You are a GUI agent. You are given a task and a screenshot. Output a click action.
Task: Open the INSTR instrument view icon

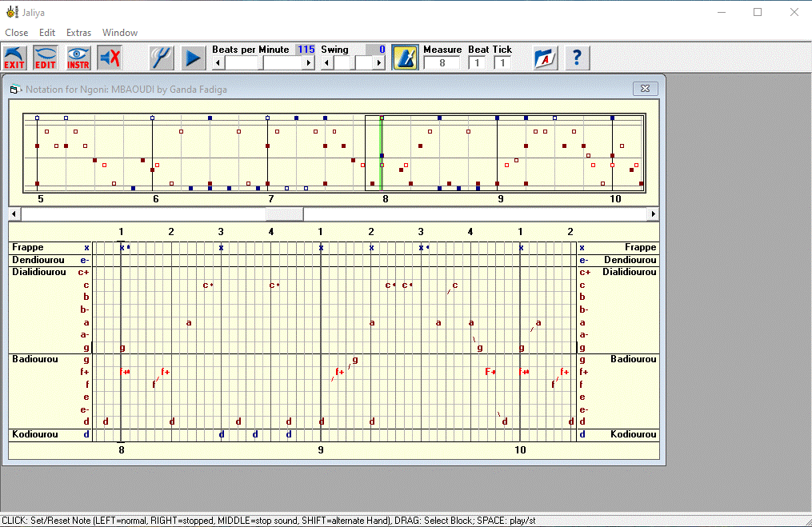click(x=78, y=58)
